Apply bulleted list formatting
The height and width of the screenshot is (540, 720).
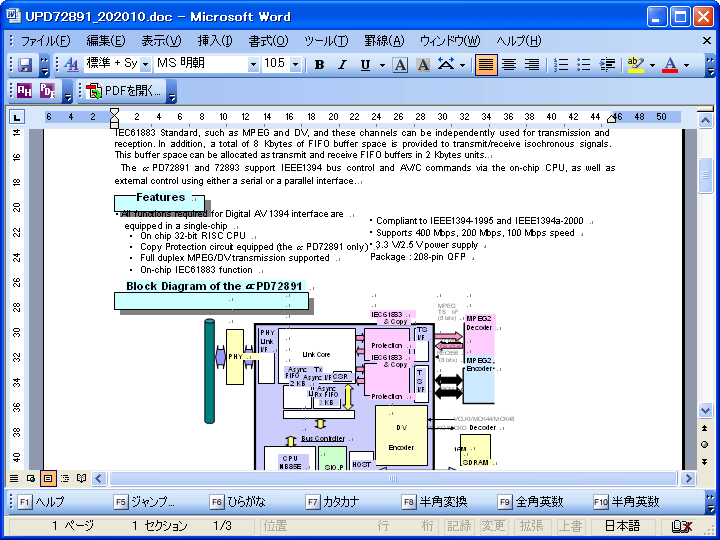pos(584,65)
